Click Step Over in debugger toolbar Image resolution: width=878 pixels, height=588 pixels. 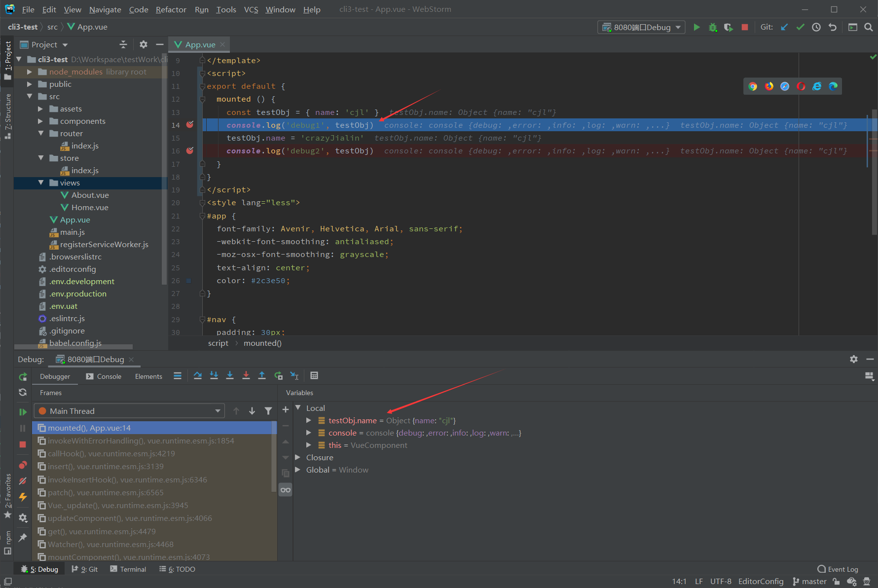click(198, 376)
